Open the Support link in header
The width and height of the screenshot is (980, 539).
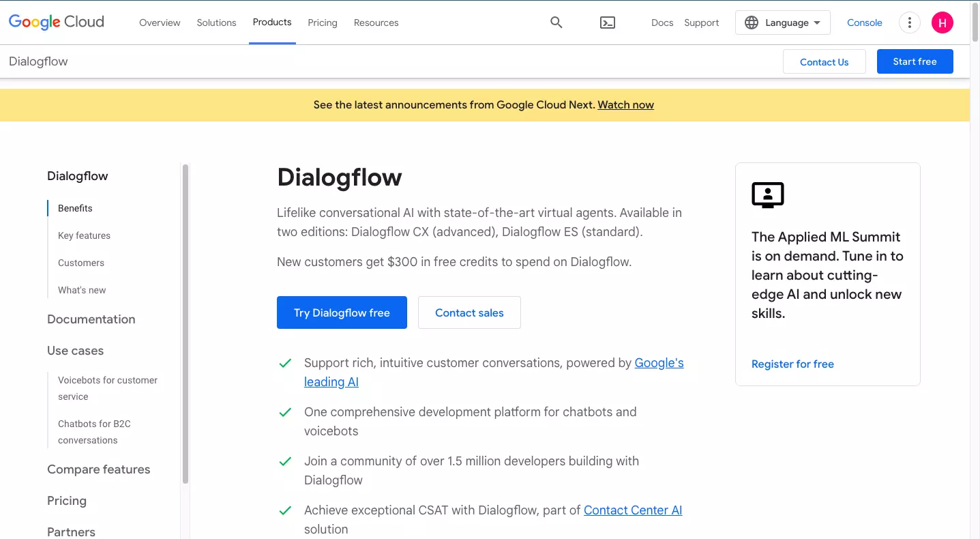coord(702,23)
